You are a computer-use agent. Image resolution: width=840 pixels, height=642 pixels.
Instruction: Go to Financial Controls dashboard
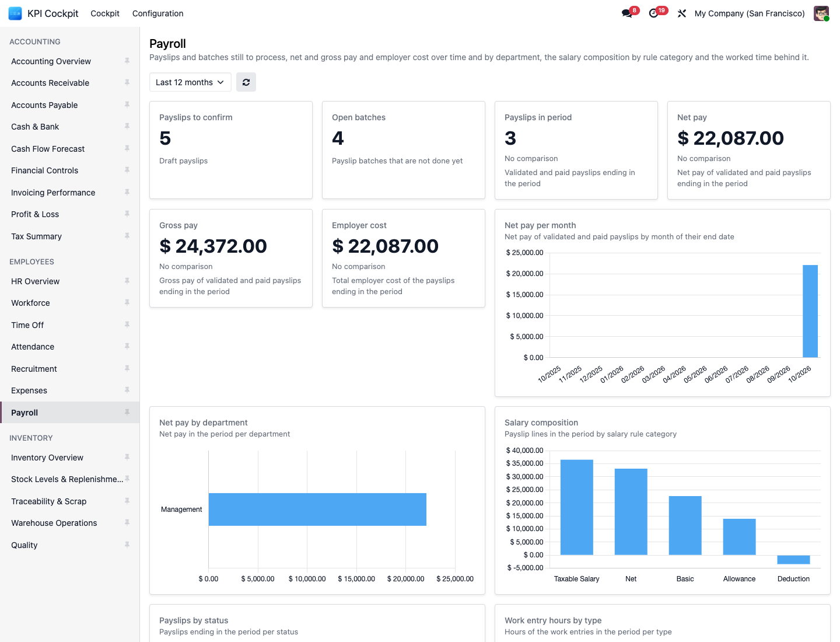[x=70, y=170]
